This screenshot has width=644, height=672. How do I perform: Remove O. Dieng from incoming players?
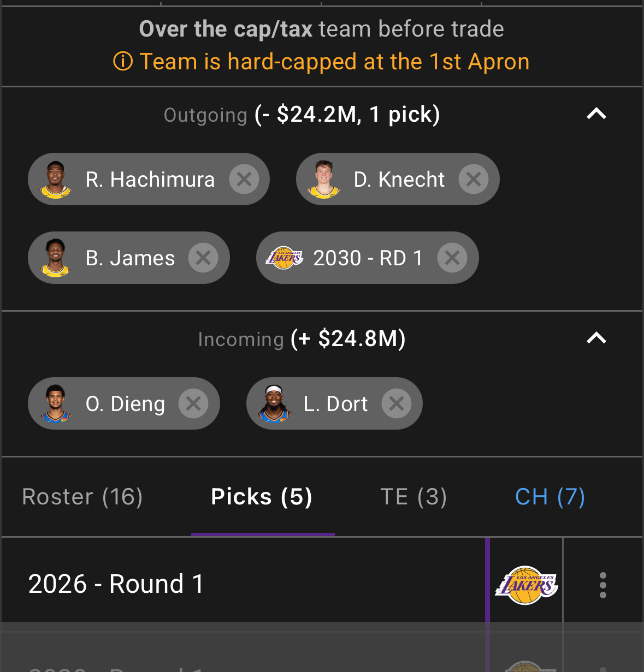(x=193, y=403)
